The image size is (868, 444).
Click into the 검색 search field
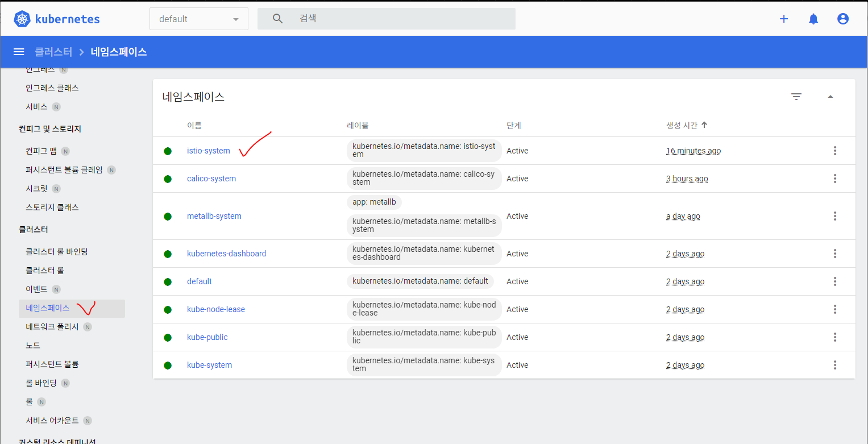click(387, 19)
